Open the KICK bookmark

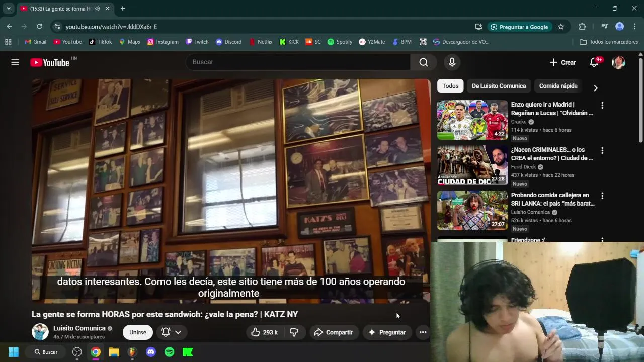coord(289,42)
